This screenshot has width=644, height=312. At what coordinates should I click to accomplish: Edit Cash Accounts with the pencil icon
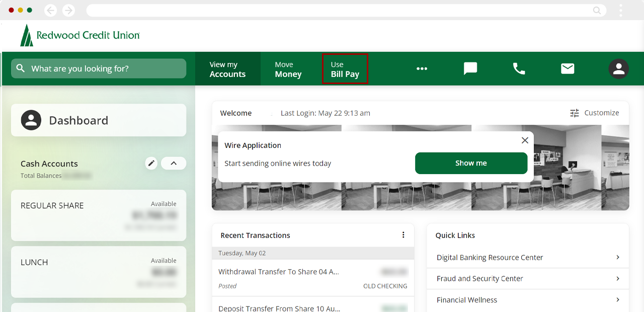pyautogui.click(x=151, y=163)
